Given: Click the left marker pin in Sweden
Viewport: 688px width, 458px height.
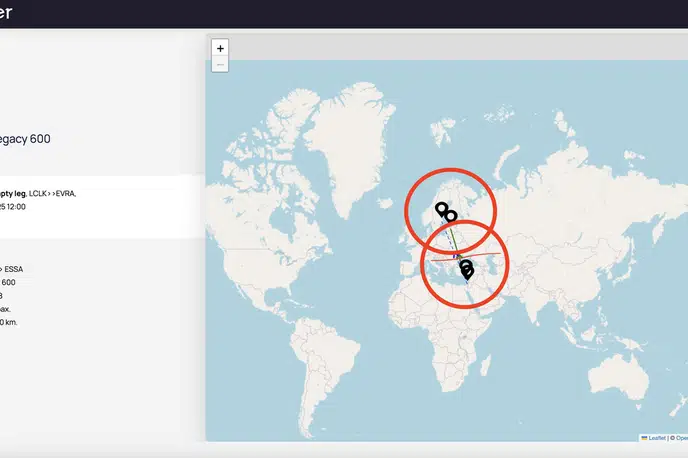Looking at the screenshot, I should pyautogui.click(x=441, y=209).
